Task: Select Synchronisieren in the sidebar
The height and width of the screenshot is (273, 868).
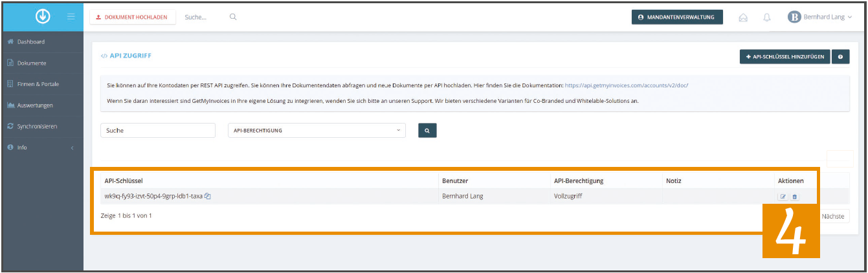Action: coord(42,126)
